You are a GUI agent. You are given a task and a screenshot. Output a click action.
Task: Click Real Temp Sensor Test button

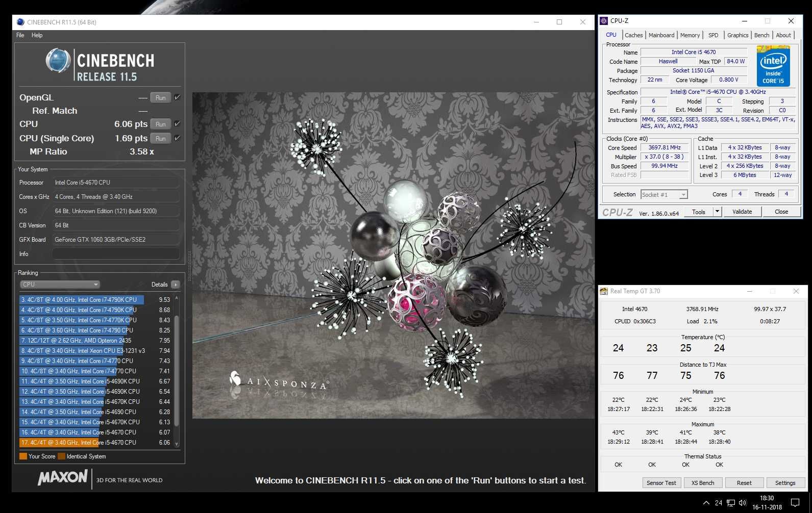[x=661, y=482]
